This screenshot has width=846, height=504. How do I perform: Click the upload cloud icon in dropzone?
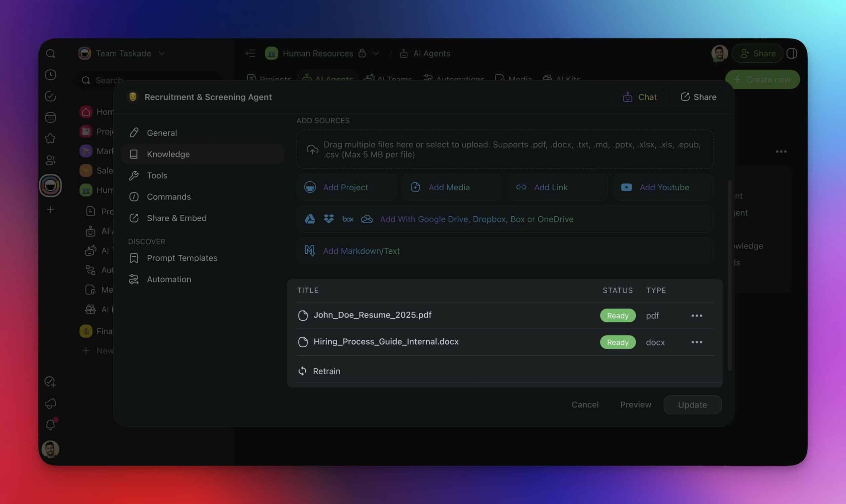(x=312, y=149)
